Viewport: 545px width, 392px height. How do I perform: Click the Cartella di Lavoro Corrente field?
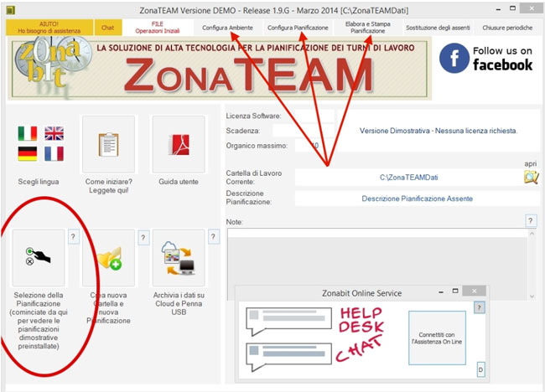coord(409,178)
